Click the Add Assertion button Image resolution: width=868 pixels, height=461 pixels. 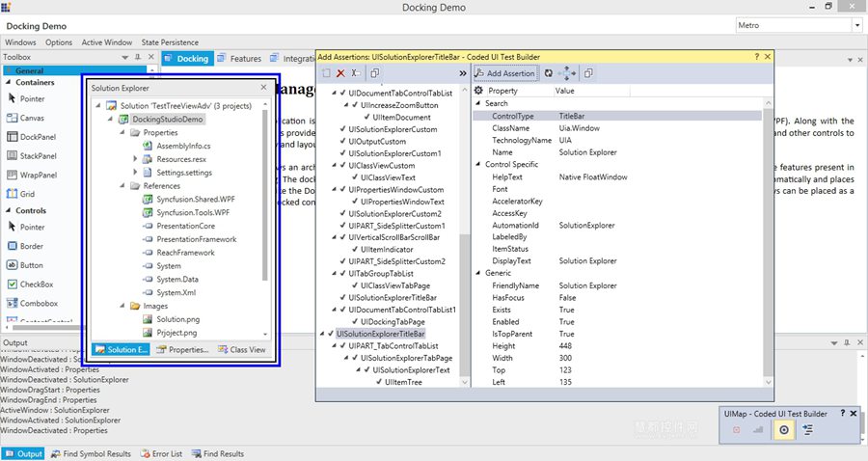(x=505, y=73)
